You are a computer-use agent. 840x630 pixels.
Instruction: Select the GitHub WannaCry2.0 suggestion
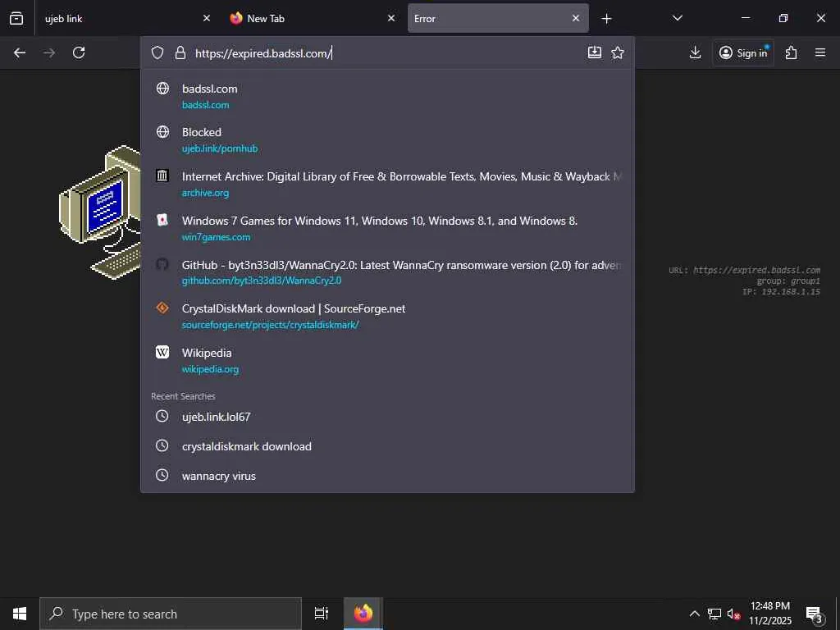pos(387,272)
